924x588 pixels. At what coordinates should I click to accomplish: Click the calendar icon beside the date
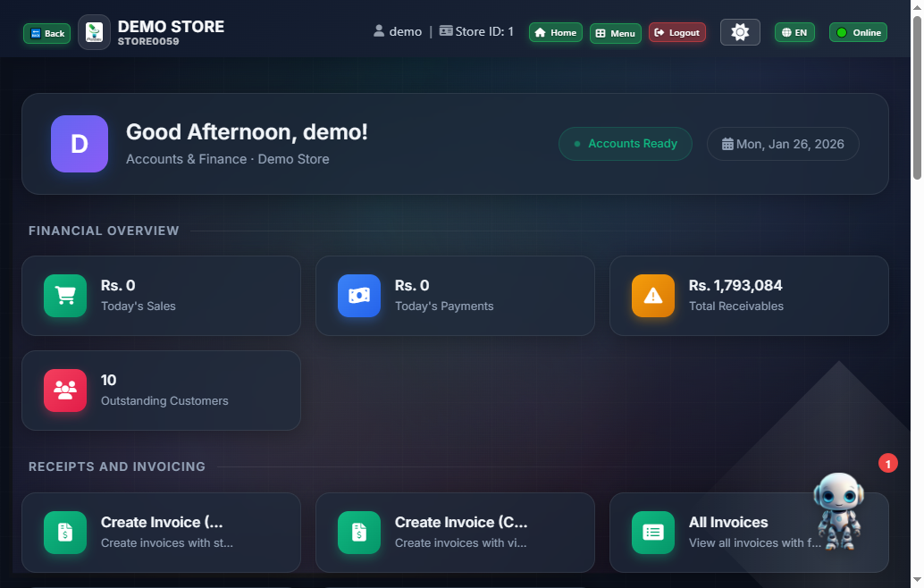point(727,144)
